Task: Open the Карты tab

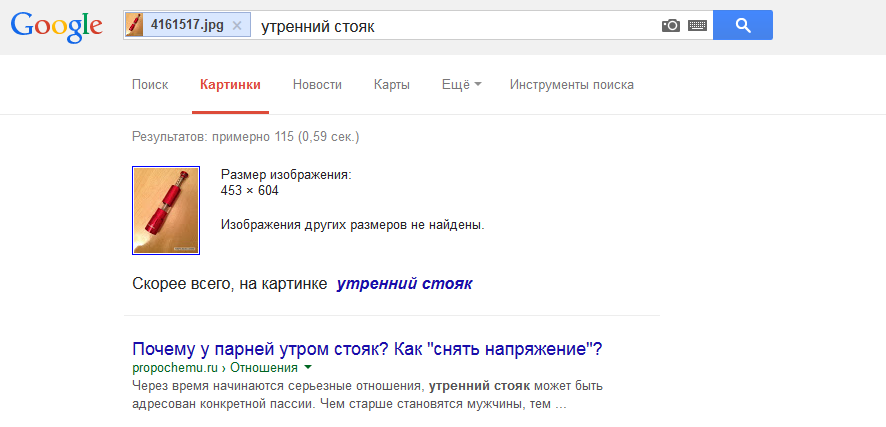Action: coord(391,85)
